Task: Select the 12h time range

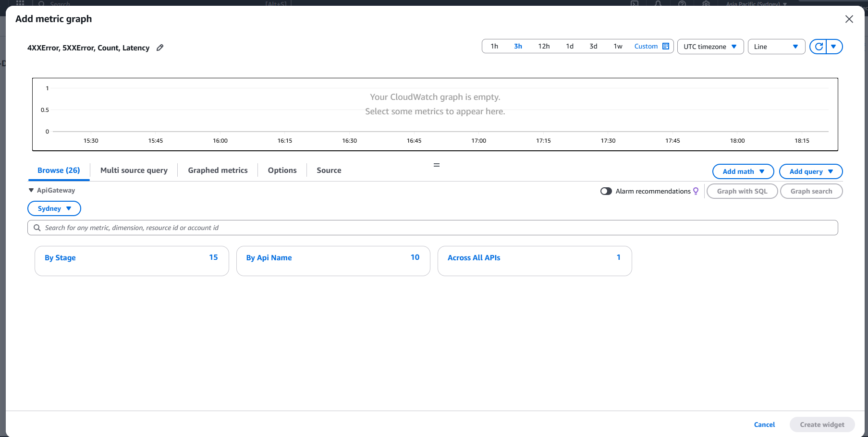Action: click(x=544, y=46)
